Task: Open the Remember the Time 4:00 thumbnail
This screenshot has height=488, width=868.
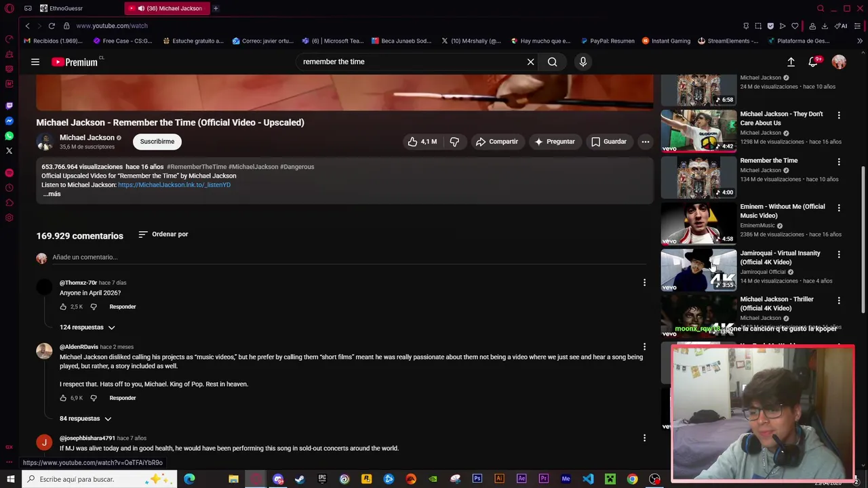Action: pyautogui.click(x=698, y=177)
